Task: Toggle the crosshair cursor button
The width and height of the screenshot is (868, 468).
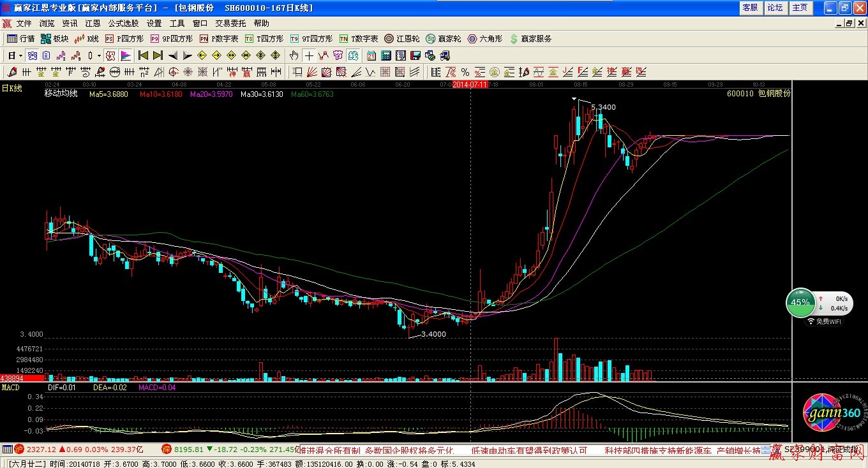Action: tap(309, 55)
